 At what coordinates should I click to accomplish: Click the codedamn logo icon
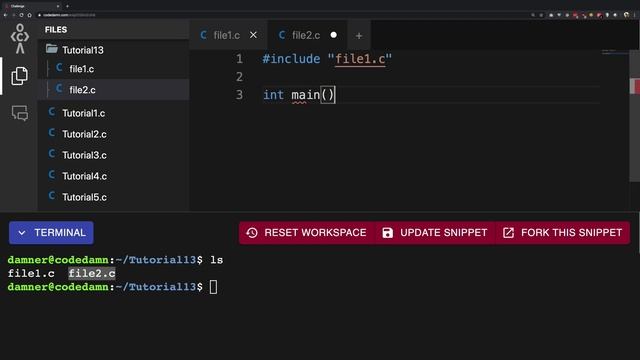pyautogui.click(x=20, y=39)
